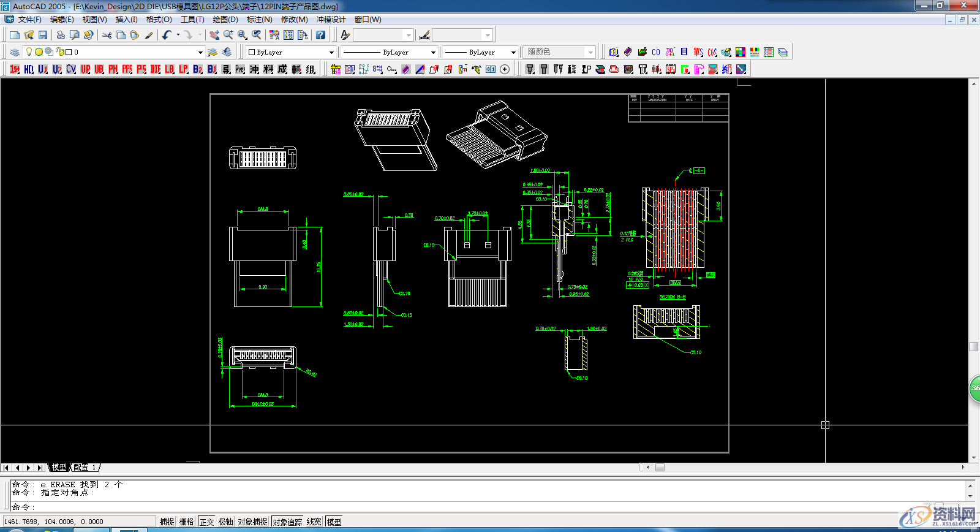
Task: Toggle 正交 ortho mode in status bar
Action: 206,522
